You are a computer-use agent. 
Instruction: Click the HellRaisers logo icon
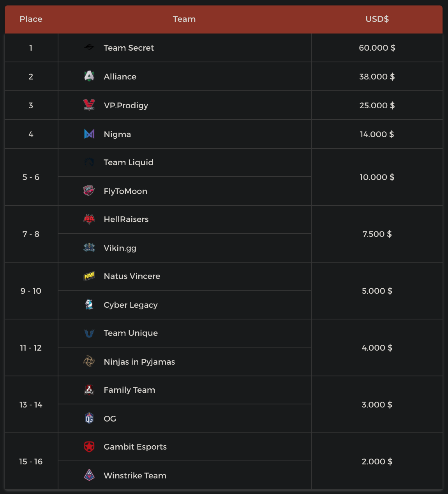click(89, 219)
